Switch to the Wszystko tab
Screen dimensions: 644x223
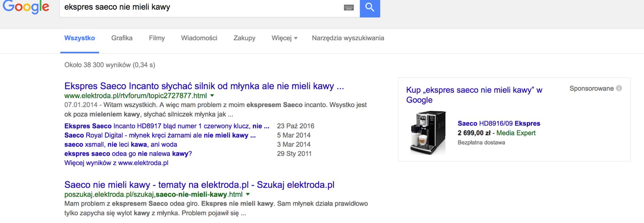(x=79, y=38)
